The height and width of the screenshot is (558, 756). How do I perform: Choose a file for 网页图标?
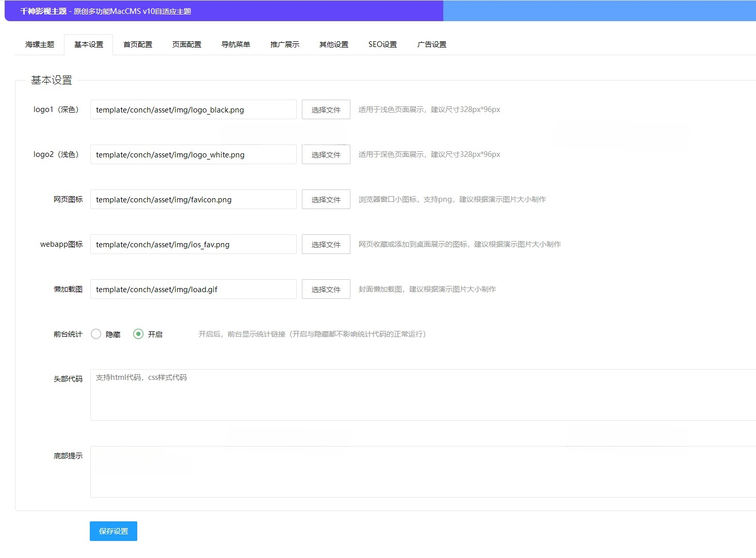pos(326,199)
